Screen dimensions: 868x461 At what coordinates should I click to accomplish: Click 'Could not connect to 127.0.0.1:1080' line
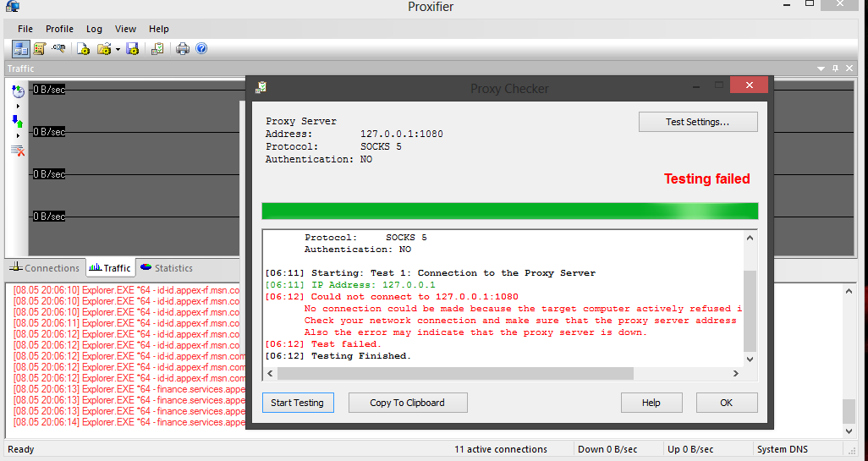[x=392, y=297]
